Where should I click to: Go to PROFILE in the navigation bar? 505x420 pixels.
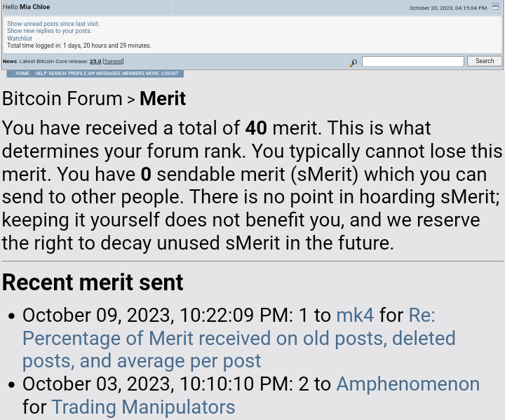tap(77, 74)
